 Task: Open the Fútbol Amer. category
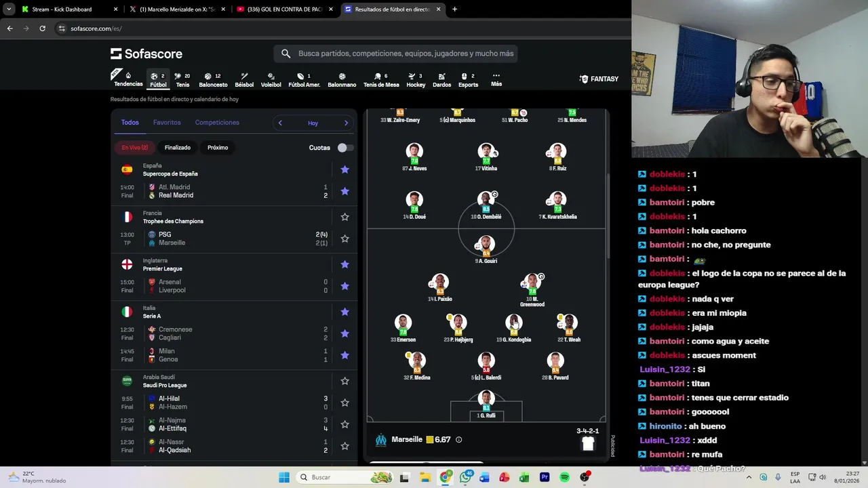[x=304, y=79]
